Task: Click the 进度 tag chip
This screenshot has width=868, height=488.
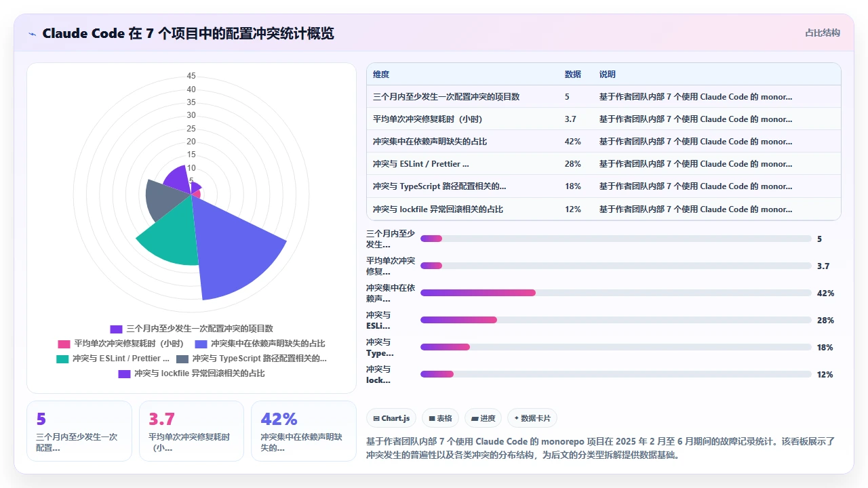Action: (x=484, y=418)
